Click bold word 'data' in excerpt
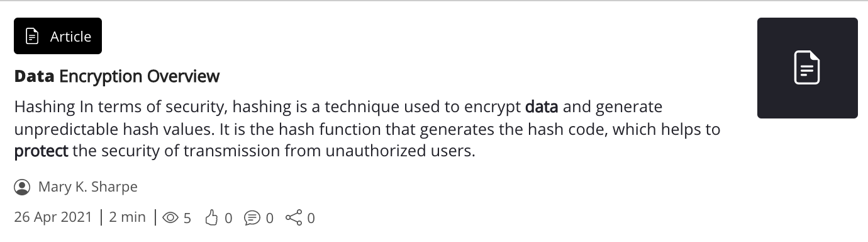 tap(542, 106)
